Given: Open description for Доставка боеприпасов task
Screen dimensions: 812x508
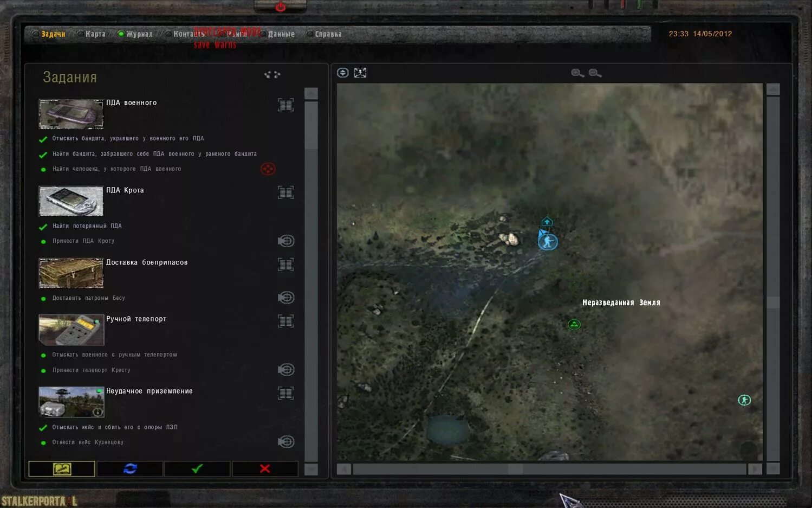Looking at the screenshot, I should (x=286, y=264).
